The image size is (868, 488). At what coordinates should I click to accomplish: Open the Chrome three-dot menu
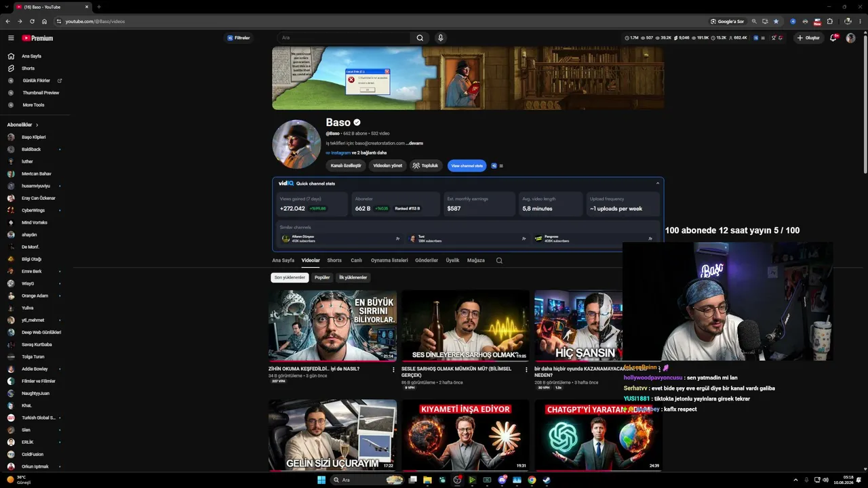point(860,21)
